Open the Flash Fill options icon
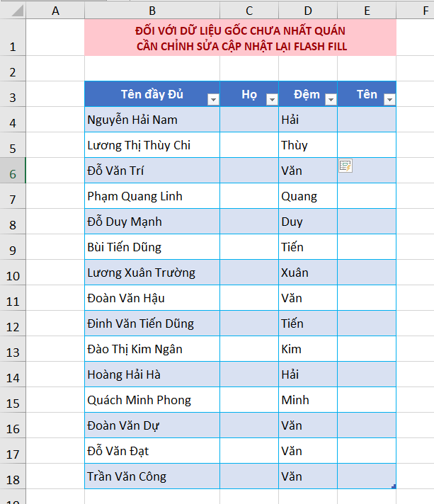The image size is (434, 504). 346,166
